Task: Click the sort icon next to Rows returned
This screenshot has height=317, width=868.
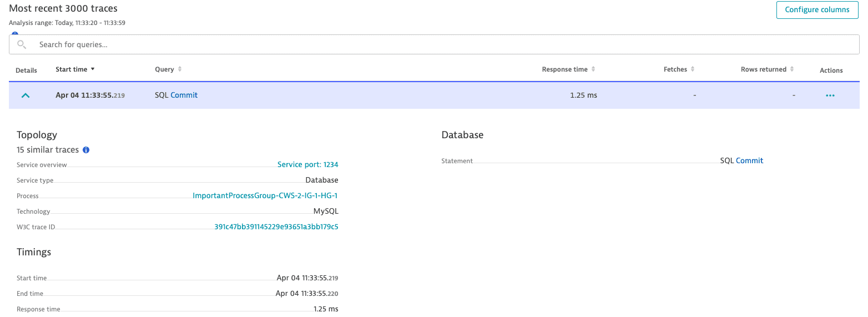Action: tap(792, 69)
